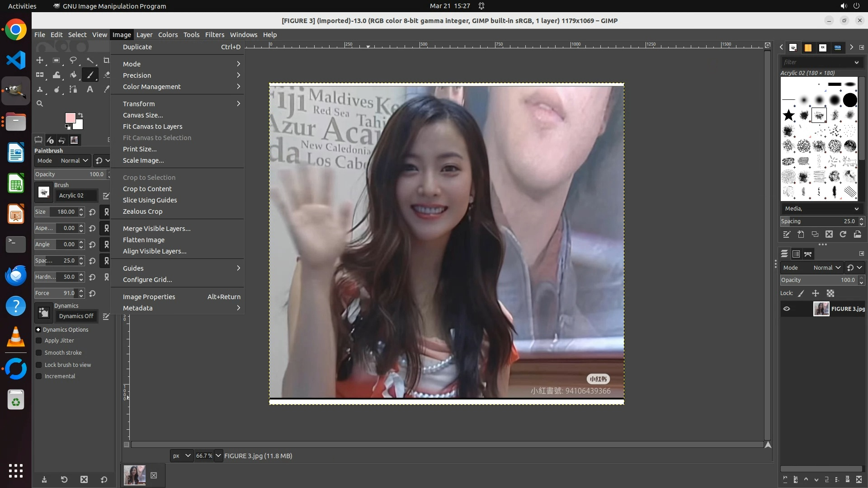The height and width of the screenshot is (488, 868).
Task: Select the Zoom magnifier tool
Action: click(40, 103)
